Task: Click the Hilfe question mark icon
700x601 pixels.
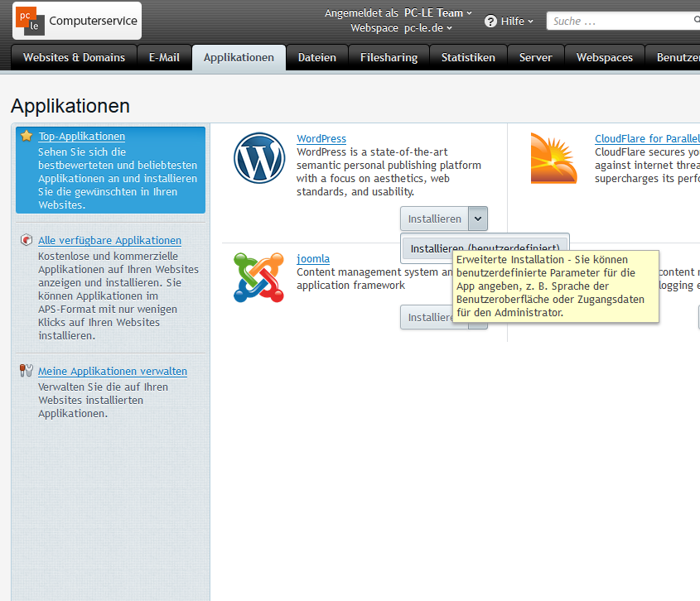Action: 490,21
